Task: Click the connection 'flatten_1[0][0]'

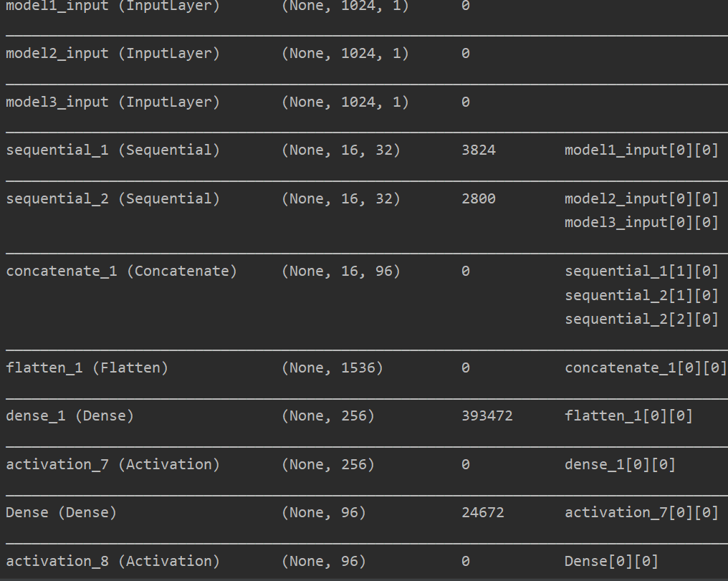Action: point(628,416)
